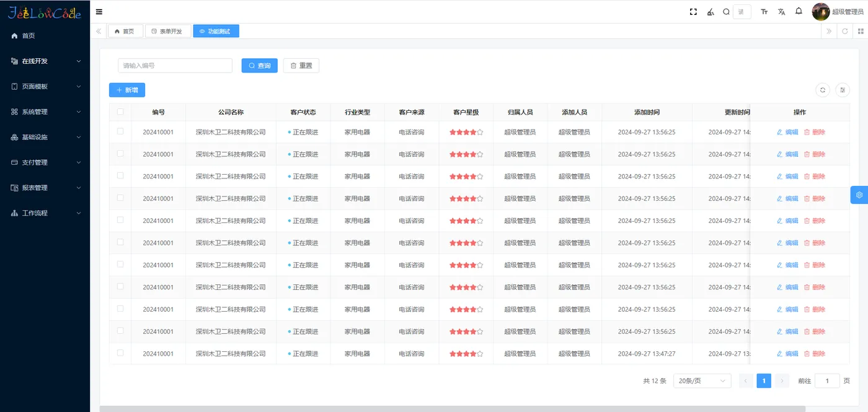Click the 新增 button to add a record
This screenshot has height=412, width=868.
[126, 90]
